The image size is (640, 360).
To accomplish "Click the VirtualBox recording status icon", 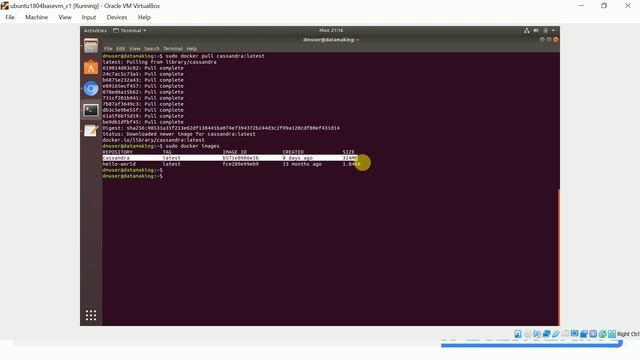I will pos(584,334).
